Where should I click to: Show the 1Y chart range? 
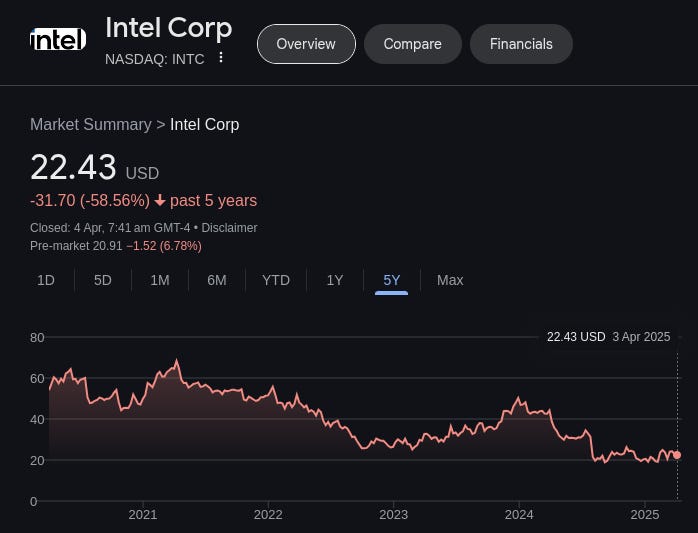pyautogui.click(x=335, y=280)
